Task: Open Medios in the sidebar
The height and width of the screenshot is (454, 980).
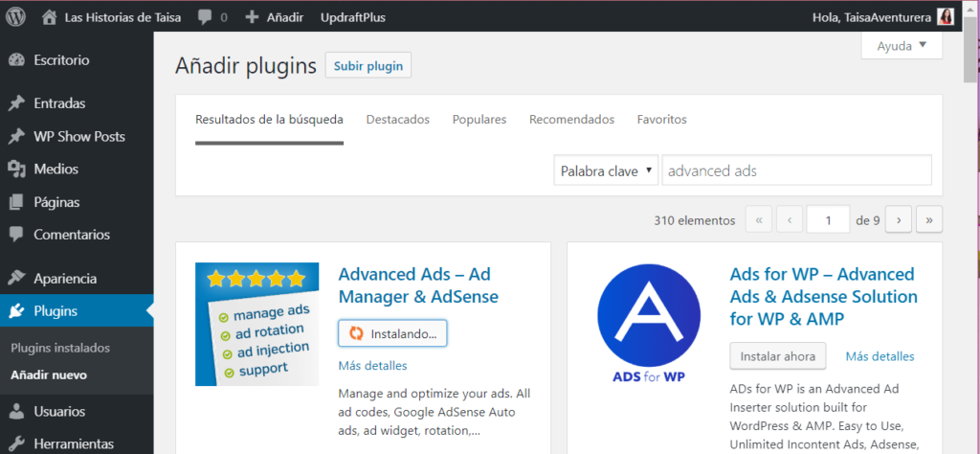Action: (56, 169)
